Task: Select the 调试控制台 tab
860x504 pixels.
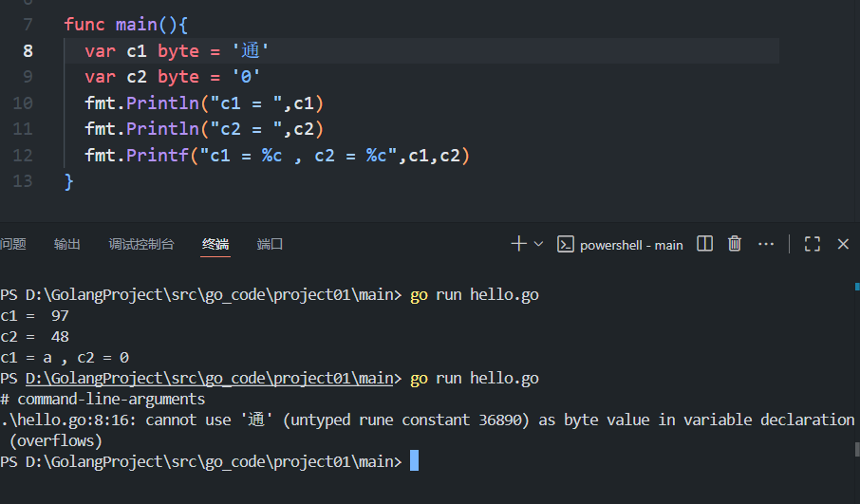Action: (141, 244)
